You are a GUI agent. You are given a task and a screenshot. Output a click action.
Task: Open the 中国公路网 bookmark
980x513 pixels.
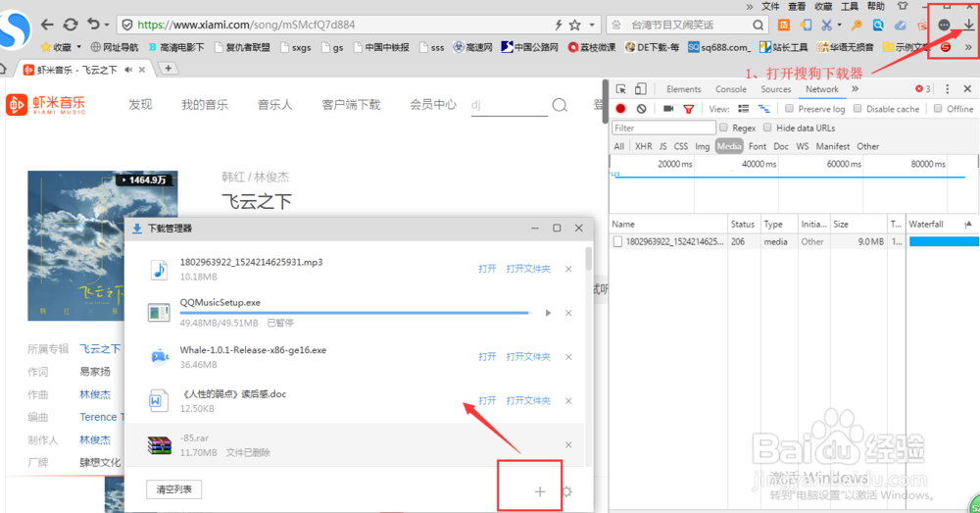(x=529, y=47)
